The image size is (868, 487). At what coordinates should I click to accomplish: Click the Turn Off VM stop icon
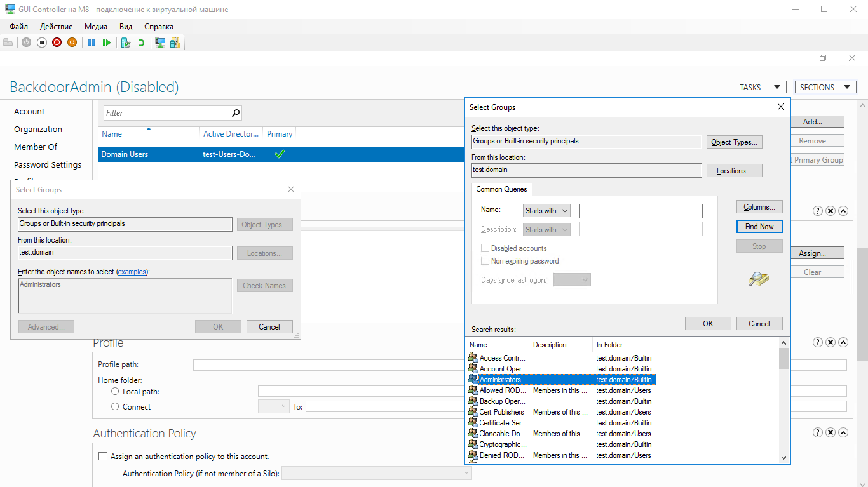point(41,43)
